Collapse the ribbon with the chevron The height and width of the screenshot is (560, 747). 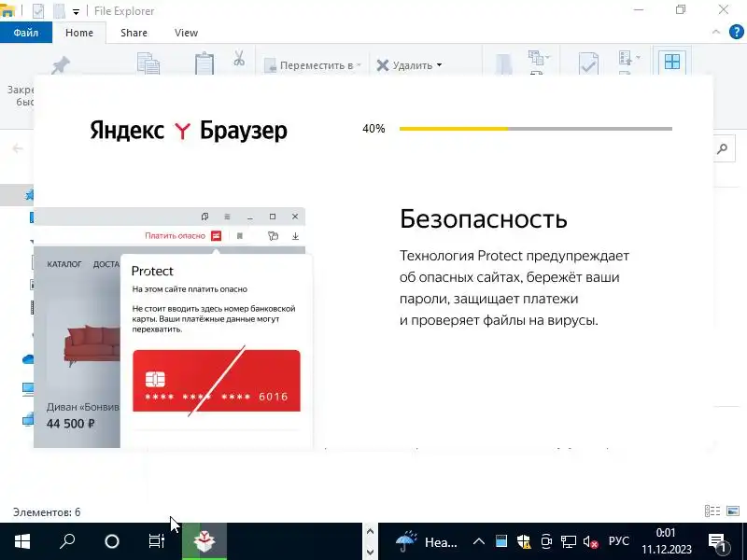pyautogui.click(x=716, y=33)
